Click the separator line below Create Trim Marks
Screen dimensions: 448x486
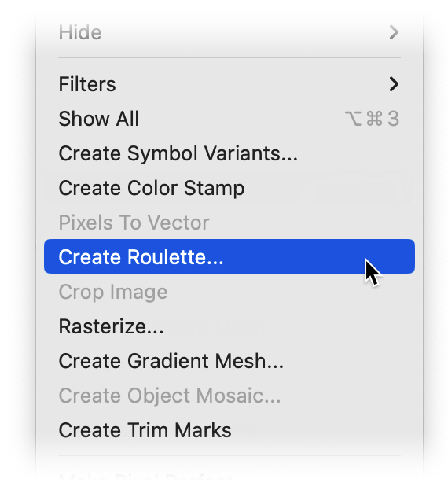coord(230,455)
